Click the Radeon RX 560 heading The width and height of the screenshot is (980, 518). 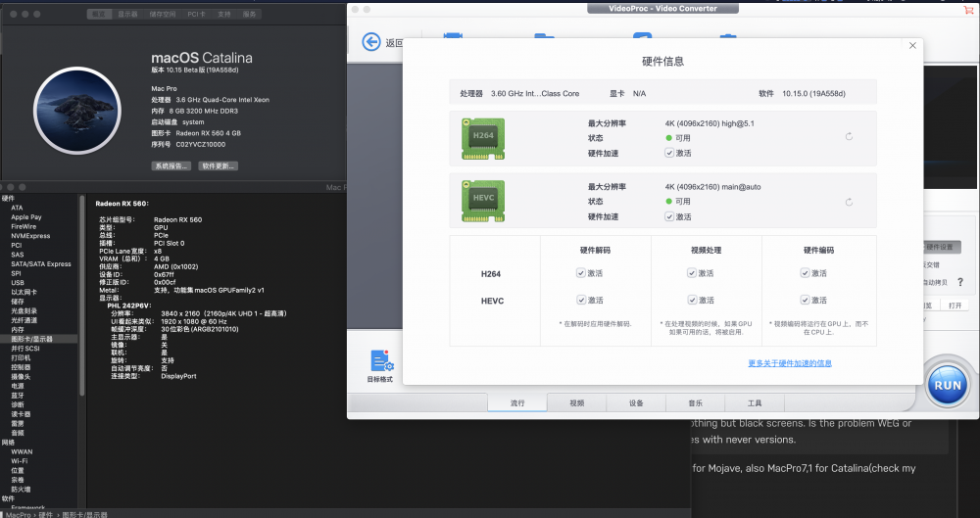pyautogui.click(x=122, y=203)
